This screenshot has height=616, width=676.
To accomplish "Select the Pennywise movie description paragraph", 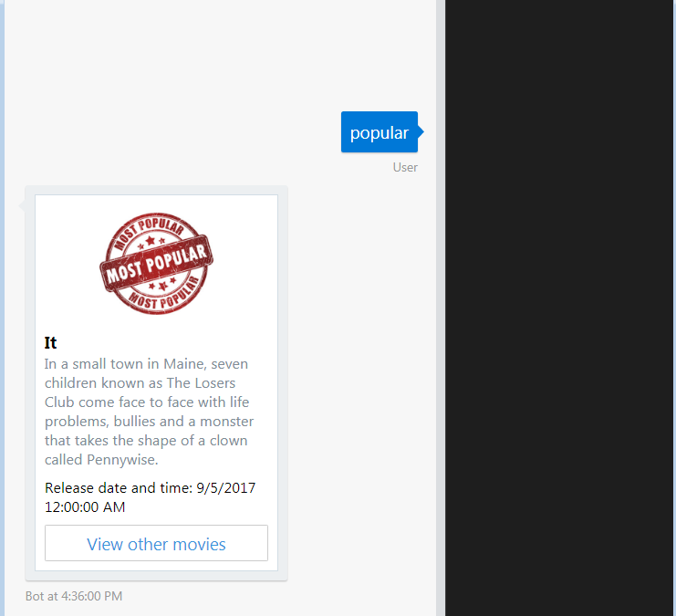I will coord(150,412).
